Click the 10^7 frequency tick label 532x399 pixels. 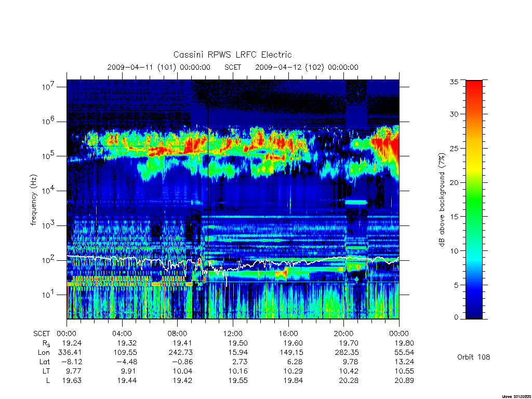click(49, 87)
